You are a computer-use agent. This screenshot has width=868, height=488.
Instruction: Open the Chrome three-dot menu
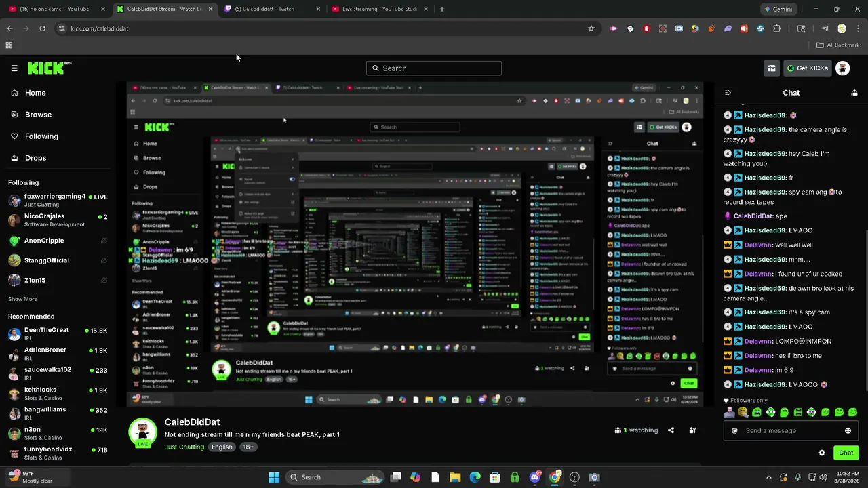pyautogui.click(x=858, y=28)
